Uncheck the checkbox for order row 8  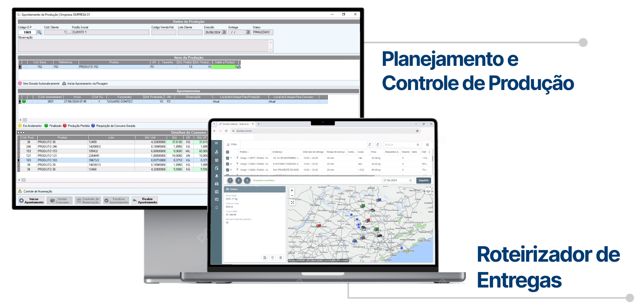pos(227,164)
